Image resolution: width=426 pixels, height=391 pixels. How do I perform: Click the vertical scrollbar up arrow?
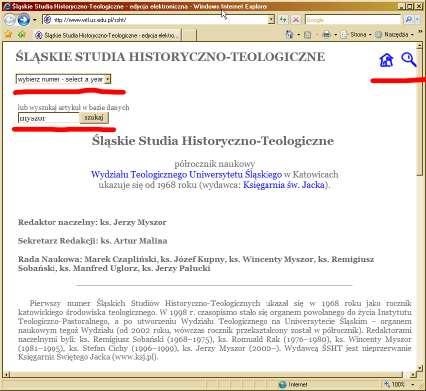click(x=420, y=45)
